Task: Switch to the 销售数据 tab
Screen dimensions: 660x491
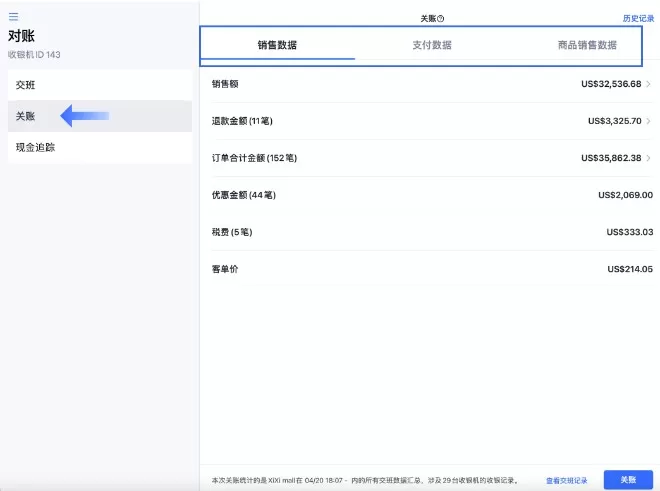Action: [277, 45]
